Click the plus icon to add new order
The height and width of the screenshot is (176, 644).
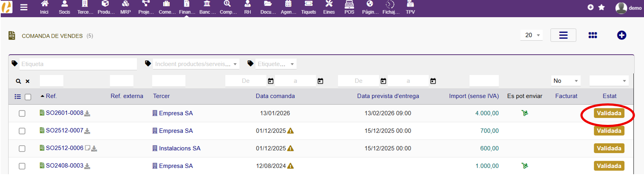(x=621, y=35)
